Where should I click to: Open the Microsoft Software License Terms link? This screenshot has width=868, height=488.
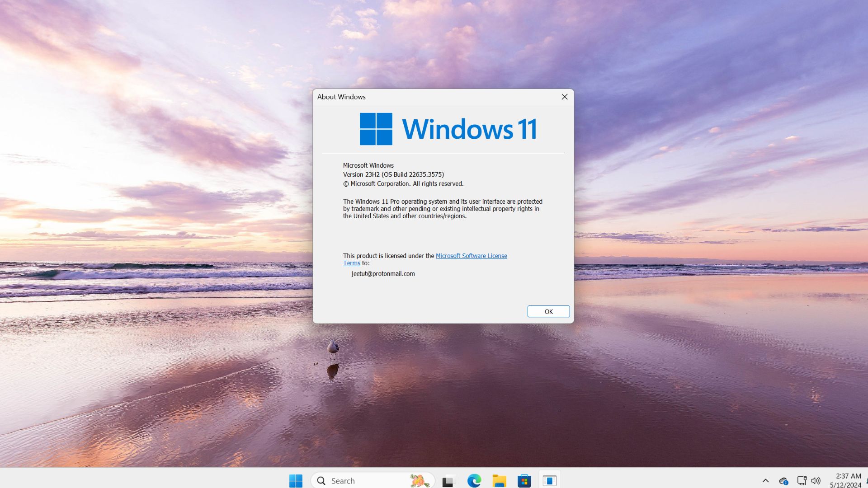tap(471, 256)
